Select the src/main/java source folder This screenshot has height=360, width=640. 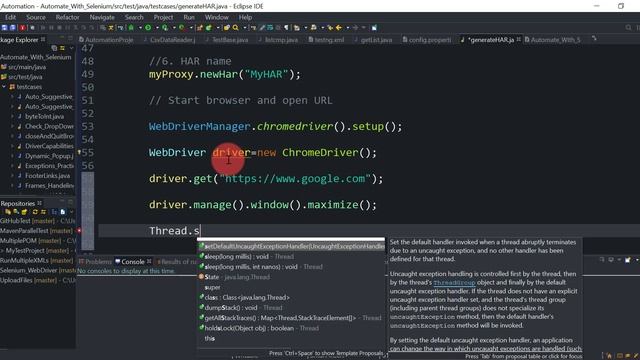(x=27, y=67)
